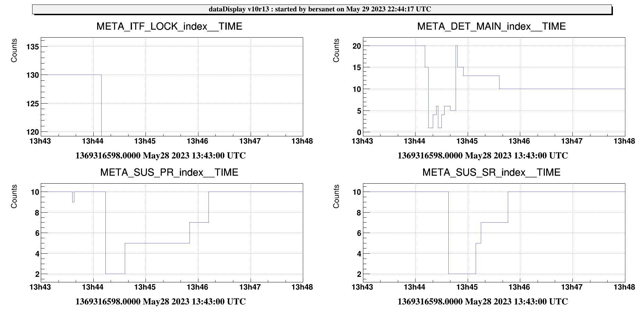The height and width of the screenshot is (311, 644).
Task: Click the 13h46 tick on DET_MAIN plot
Action: [x=519, y=141]
